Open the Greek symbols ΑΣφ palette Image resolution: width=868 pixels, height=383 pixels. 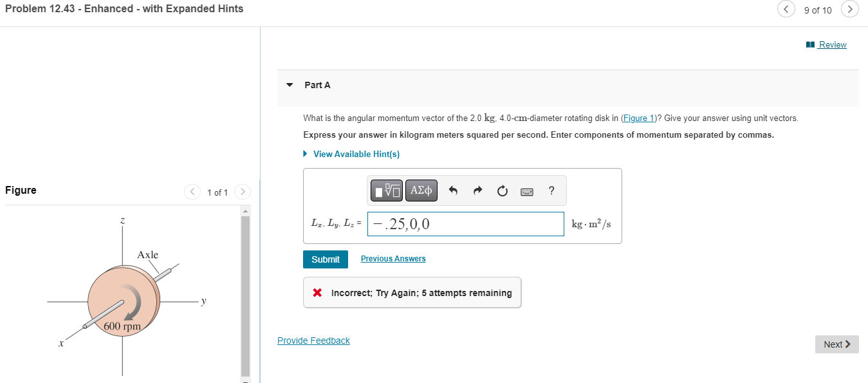tap(421, 190)
